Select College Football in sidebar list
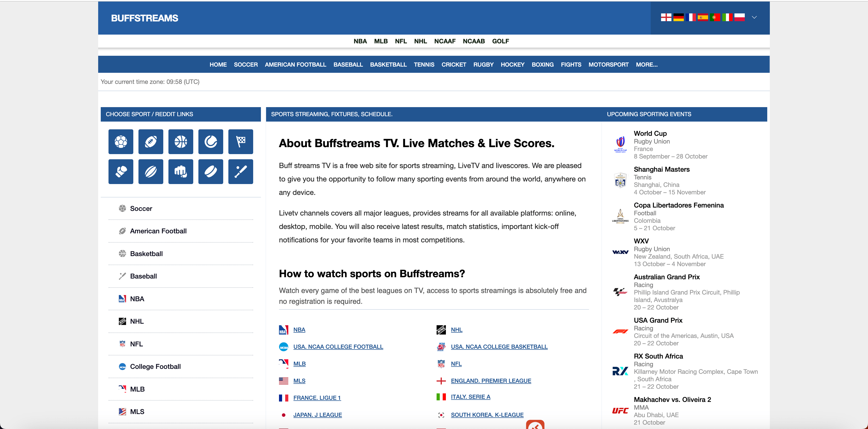 155,366
